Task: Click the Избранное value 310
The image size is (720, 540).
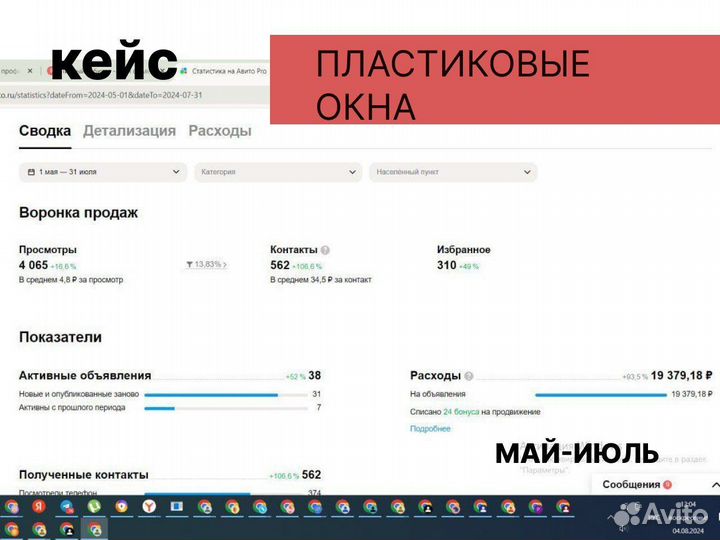Action: (x=446, y=265)
